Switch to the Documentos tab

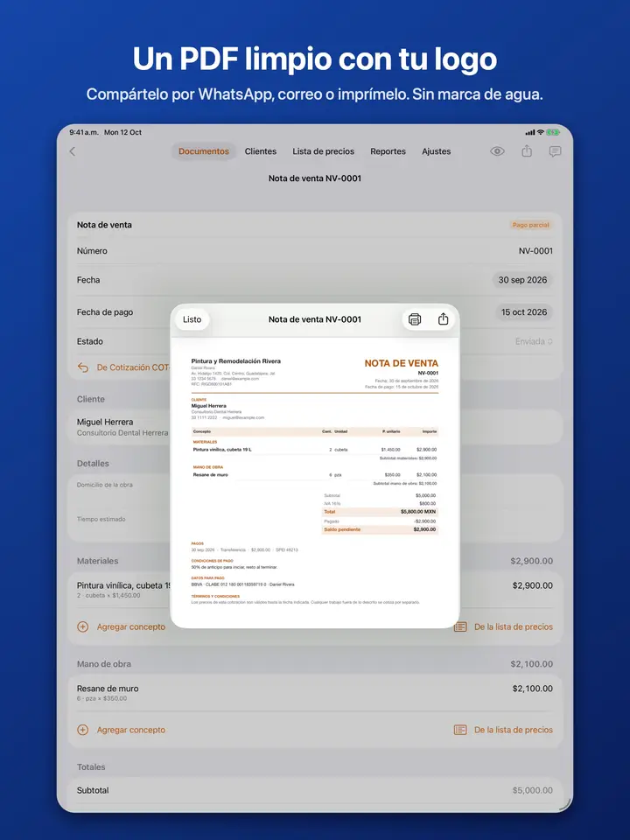pyautogui.click(x=204, y=151)
